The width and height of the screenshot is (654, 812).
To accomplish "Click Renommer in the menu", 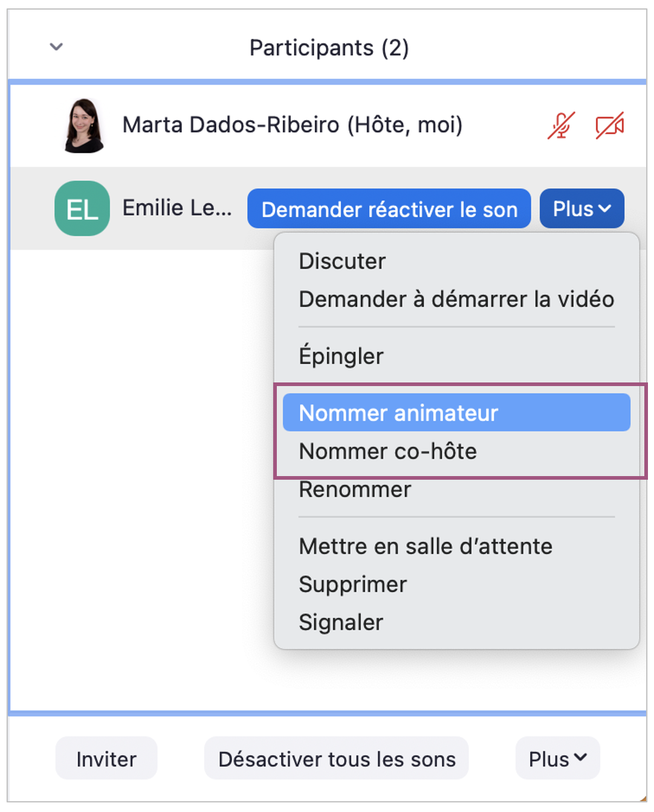I will pos(355,489).
